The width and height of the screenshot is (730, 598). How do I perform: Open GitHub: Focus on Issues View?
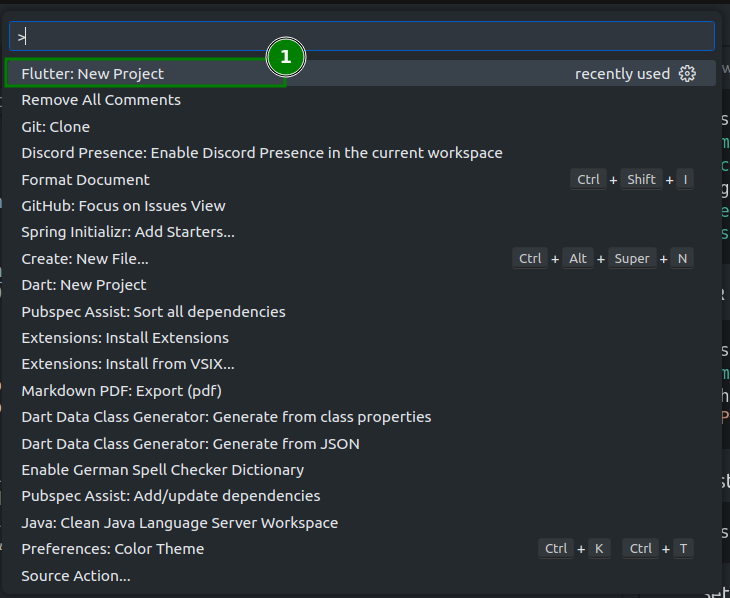tap(124, 206)
